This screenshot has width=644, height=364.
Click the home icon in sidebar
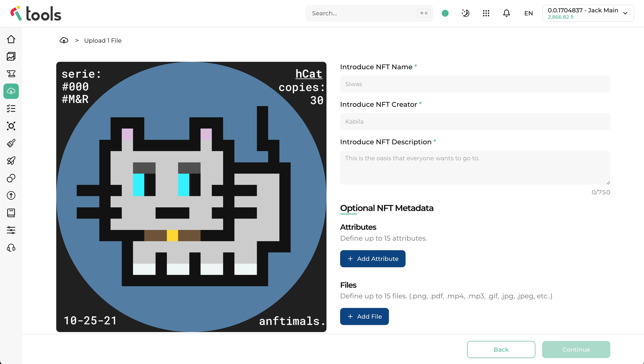[11, 39]
